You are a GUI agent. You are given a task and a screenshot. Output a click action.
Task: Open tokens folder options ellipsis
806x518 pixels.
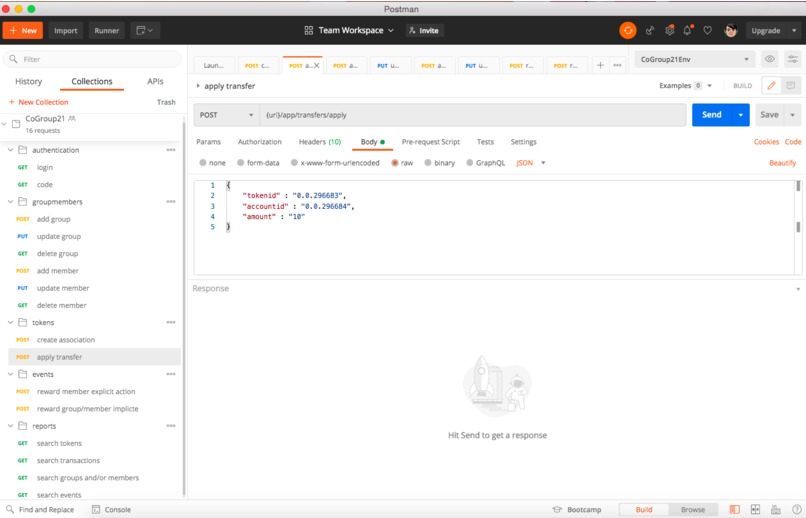point(171,323)
